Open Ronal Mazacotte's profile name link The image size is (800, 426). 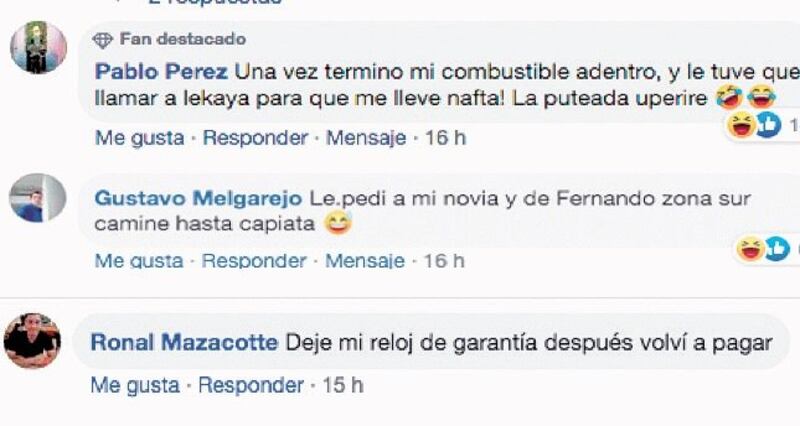[x=184, y=342]
